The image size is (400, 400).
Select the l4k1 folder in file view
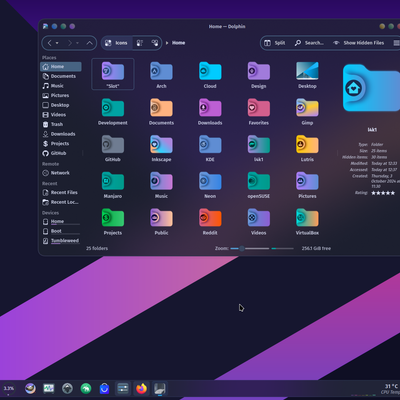click(259, 148)
